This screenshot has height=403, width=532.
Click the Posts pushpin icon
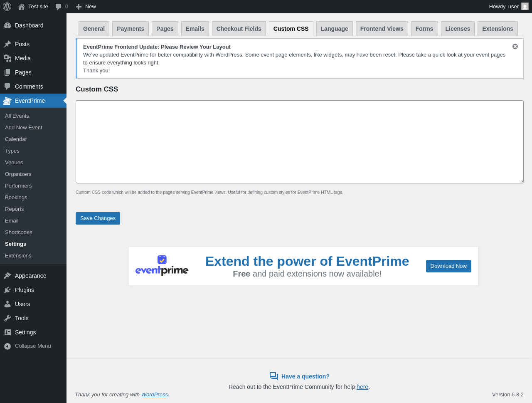(x=7, y=44)
